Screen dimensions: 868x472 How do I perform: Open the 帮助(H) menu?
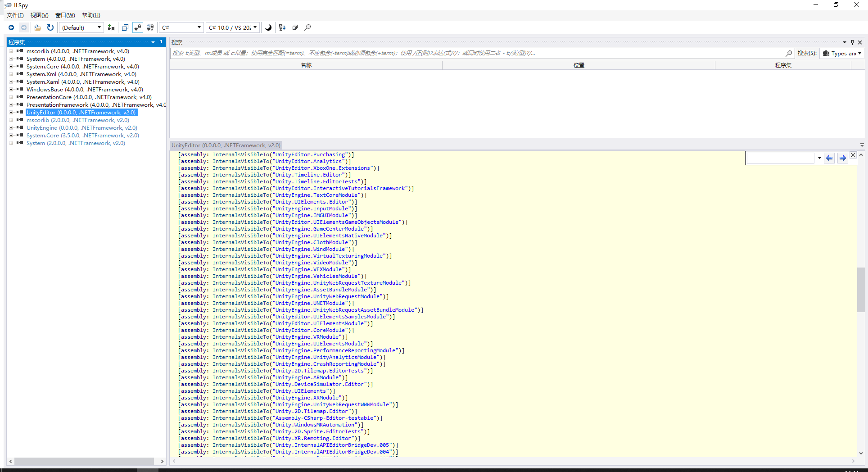(91, 15)
